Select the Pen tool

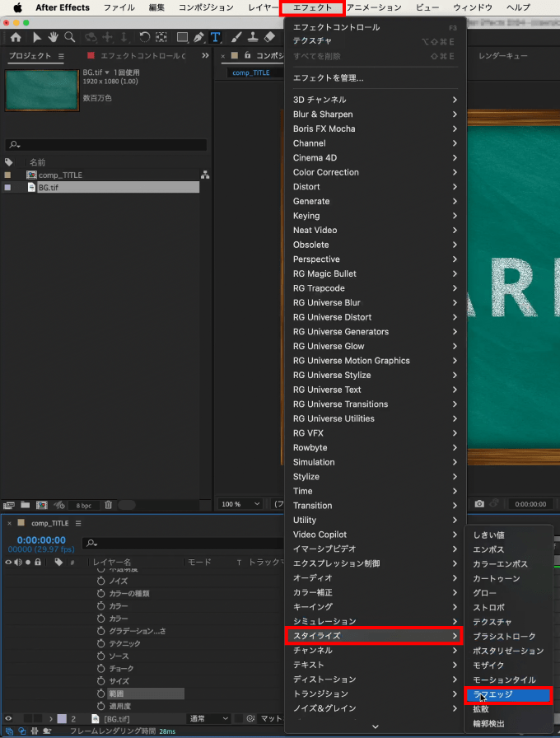click(x=198, y=37)
